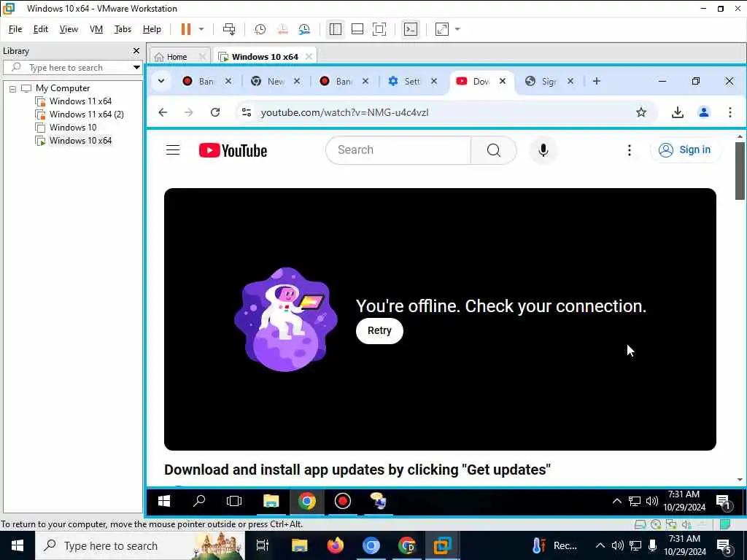
Task: Select Windows 11 x64 in library
Action: pyautogui.click(x=80, y=101)
